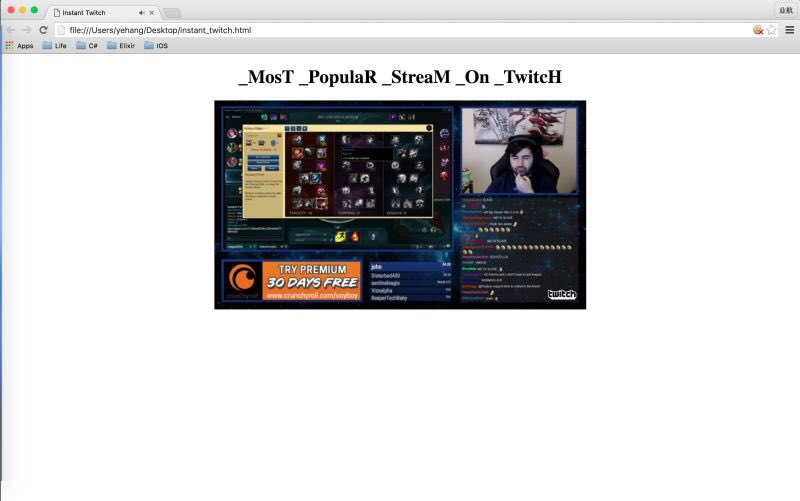
Task: Open a new tab
Action: (172, 13)
